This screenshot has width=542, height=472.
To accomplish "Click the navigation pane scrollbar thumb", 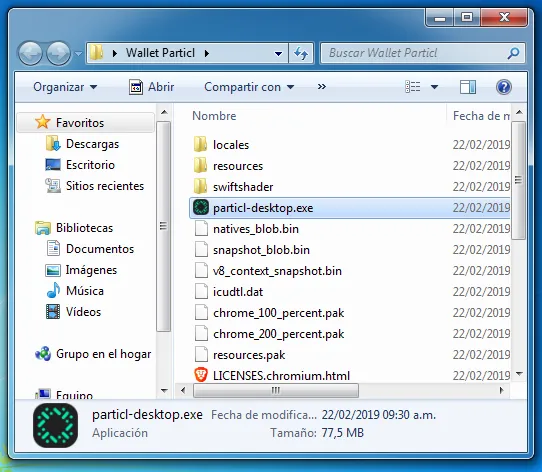I will coord(163,226).
